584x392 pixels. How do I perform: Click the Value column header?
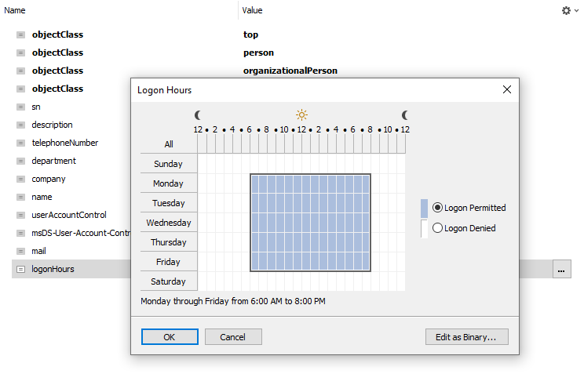pos(252,10)
